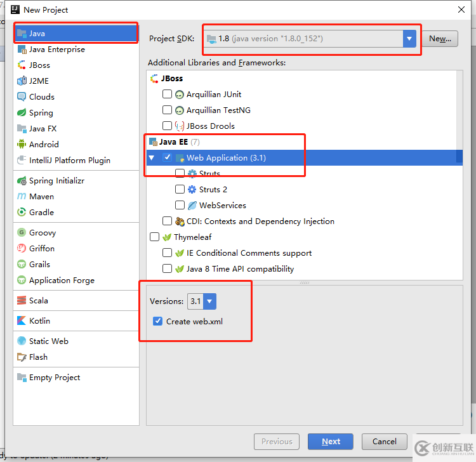Select the Android robot icon
The height and width of the screenshot is (462, 476).
click(22, 144)
